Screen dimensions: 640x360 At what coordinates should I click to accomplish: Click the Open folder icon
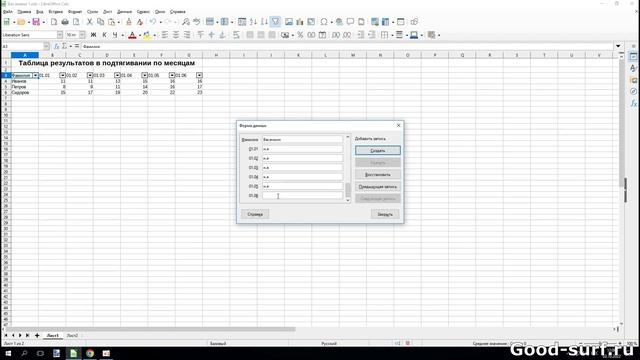coord(21,22)
